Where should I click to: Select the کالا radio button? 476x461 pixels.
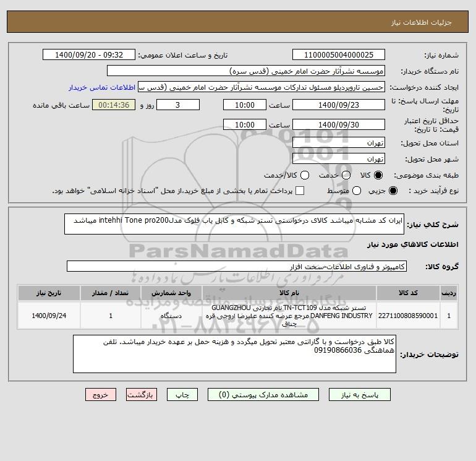pyautogui.click(x=378, y=175)
